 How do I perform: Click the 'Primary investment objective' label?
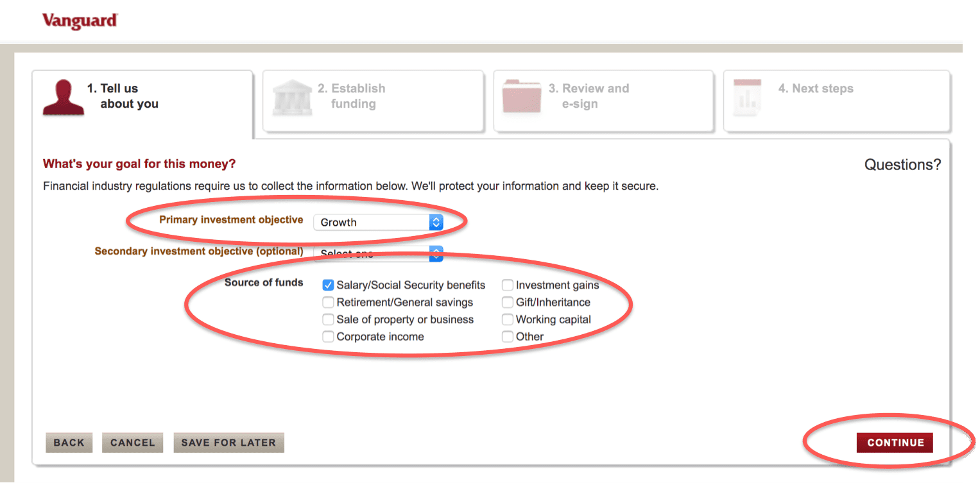(231, 219)
